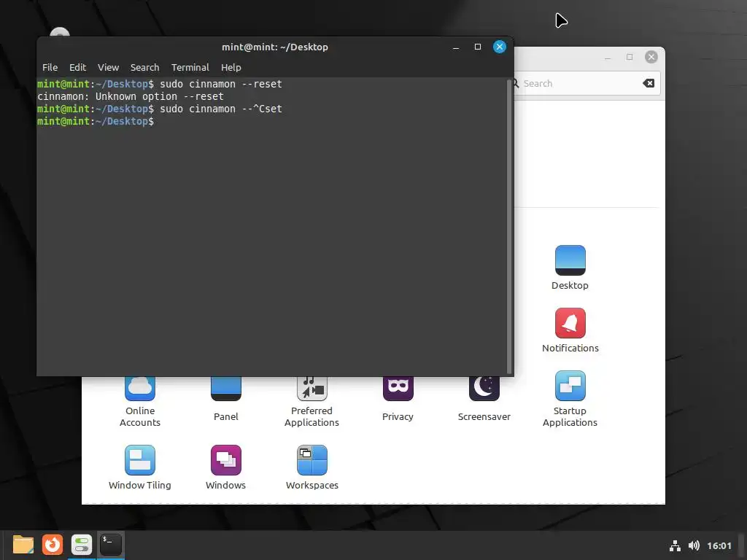The image size is (747, 560).
Task: Open the volume tray icon
Action: pos(694,545)
